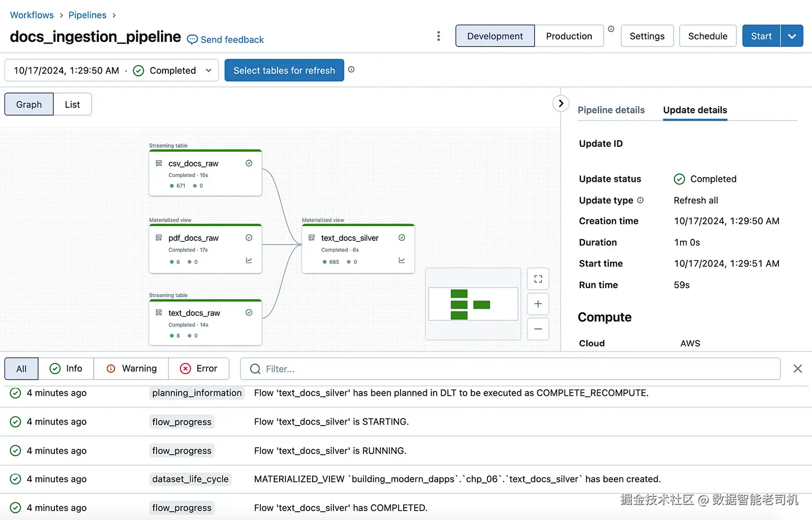Click info icon beside Select tables for refresh
Viewport: 812px width, 520px height.
tap(351, 70)
